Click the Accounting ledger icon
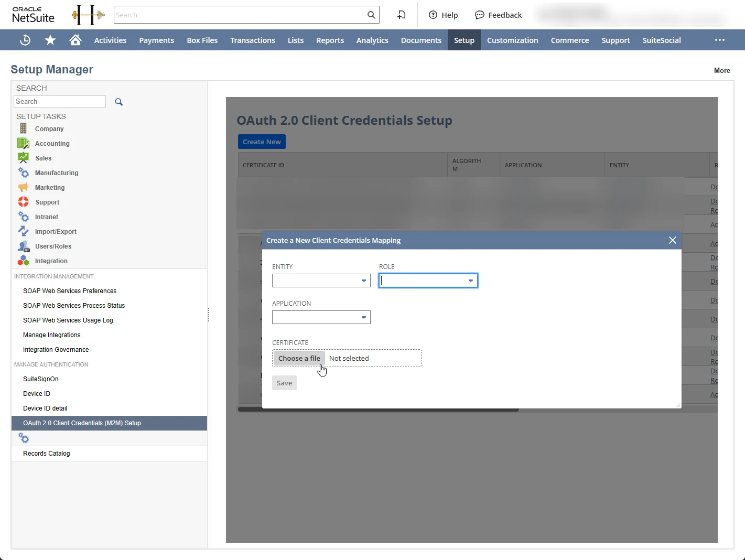This screenshot has width=745, height=560. pyautogui.click(x=23, y=143)
